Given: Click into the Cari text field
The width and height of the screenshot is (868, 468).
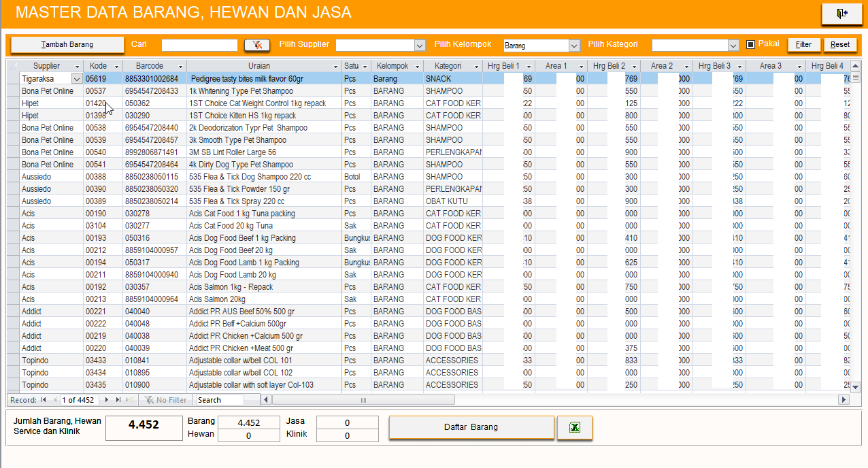Looking at the screenshot, I should pos(199,45).
